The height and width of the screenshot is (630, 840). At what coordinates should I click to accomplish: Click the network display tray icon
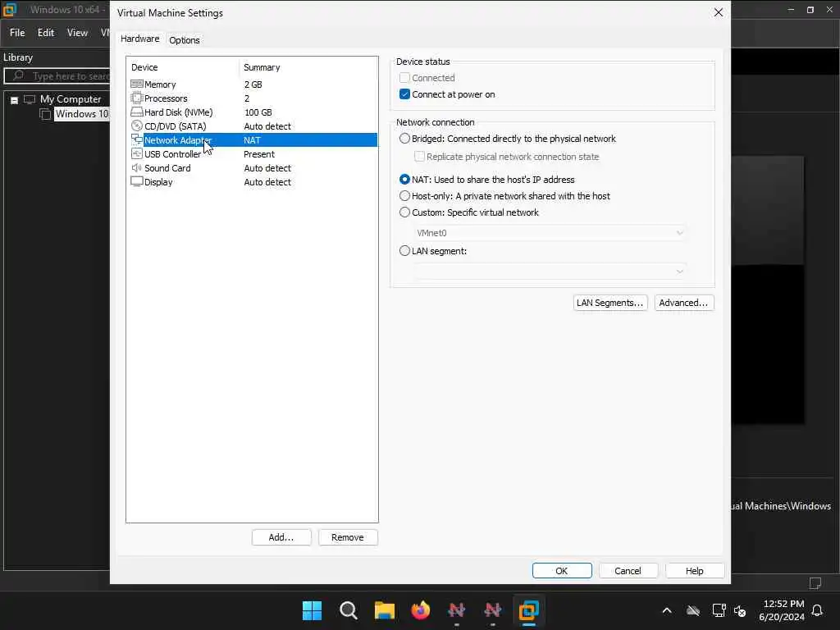[x=719, y=610]
